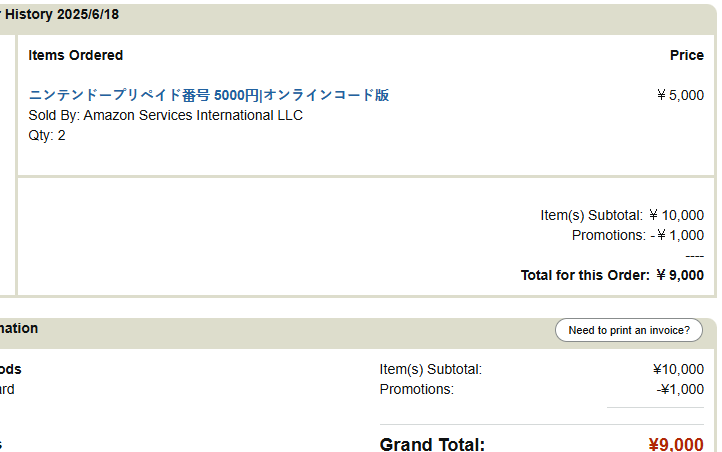Click "Item(s) Subtotal:" label beside the ¥10,000 amount
Screen dimensions: 722x452
pyautogui.click(x=431, y=369)
